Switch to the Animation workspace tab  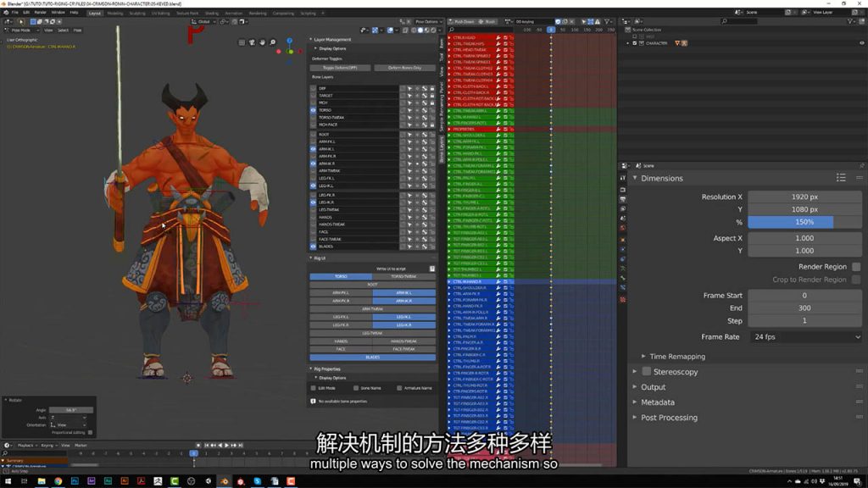coord(234,13)
